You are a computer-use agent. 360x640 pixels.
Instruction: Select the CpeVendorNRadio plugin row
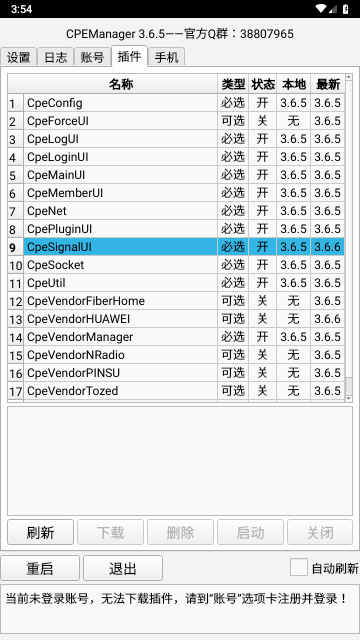(176, 355)
